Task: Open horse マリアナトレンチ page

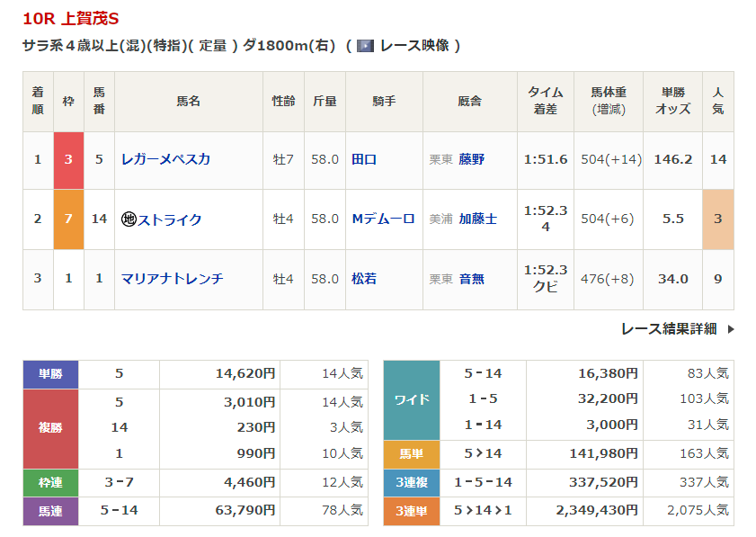Action: pyautogui.click(x=172, y=279)
